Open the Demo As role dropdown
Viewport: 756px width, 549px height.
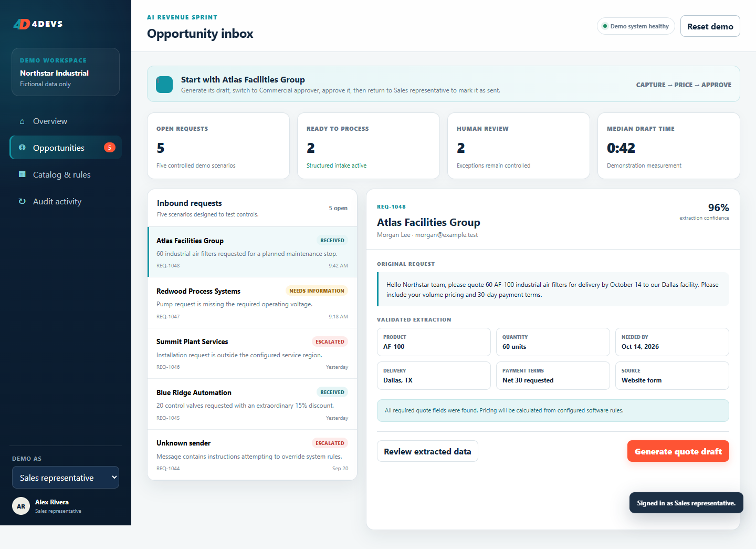66,478
